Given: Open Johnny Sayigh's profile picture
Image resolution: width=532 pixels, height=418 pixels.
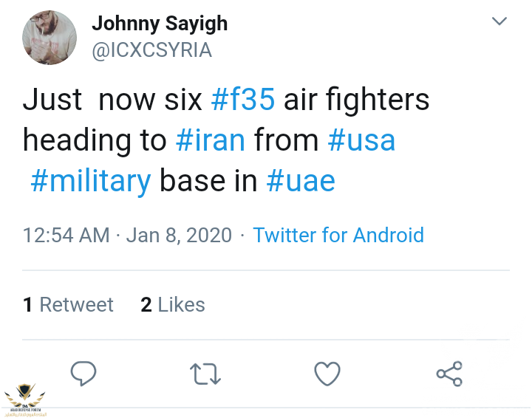Looking at the screenshot, I should click(x=49, y=38).
